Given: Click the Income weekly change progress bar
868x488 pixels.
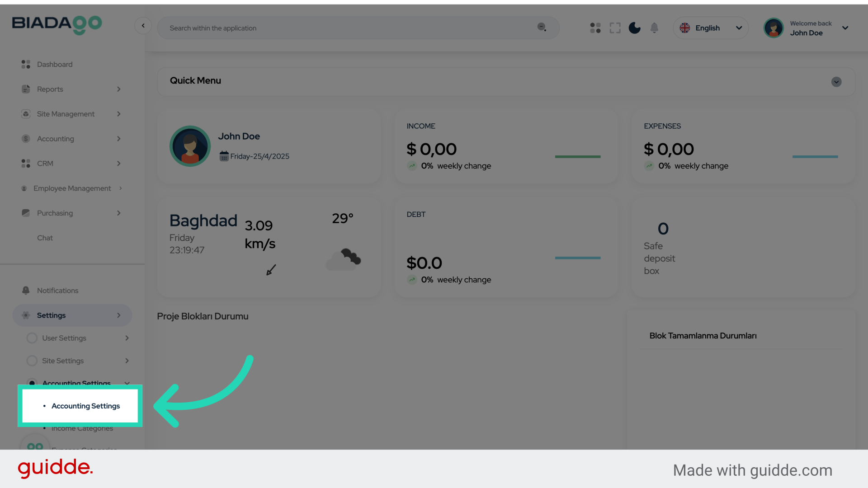Looking at the screenshot, I should point(578,156).
